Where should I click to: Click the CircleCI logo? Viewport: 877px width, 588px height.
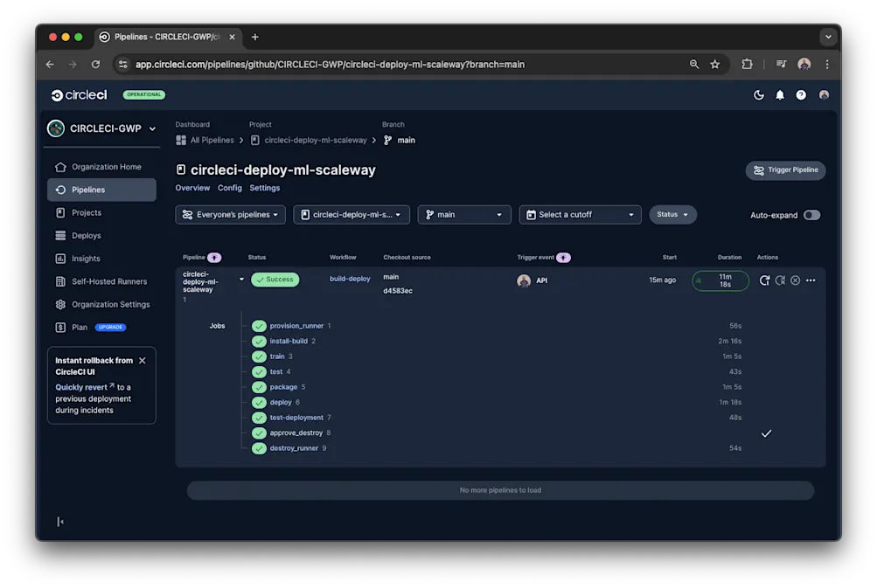79,94
